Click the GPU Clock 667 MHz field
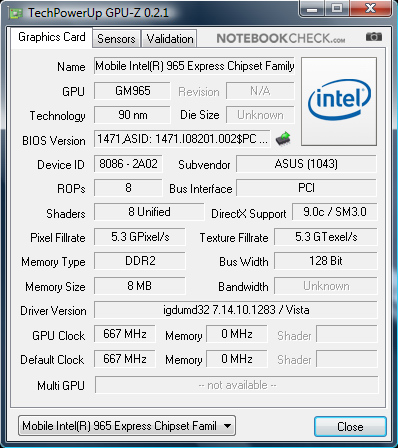The width and height of the screenshot is (398, 448). 125,334
